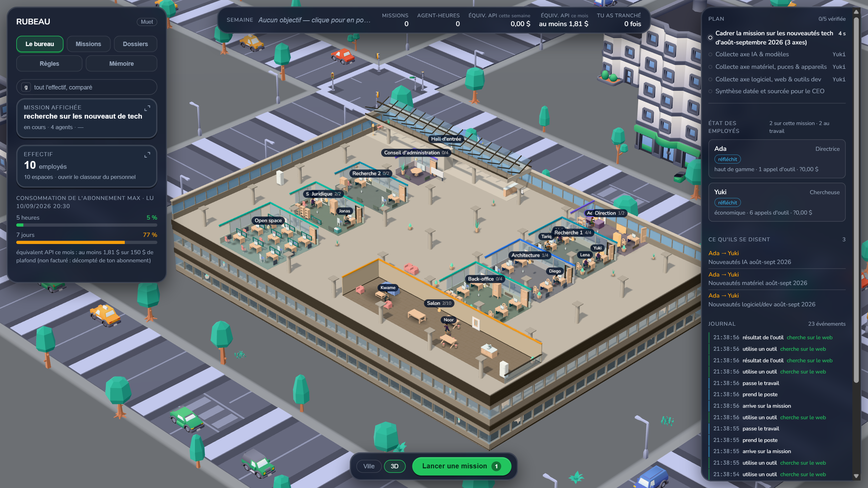Screen dimensions: 868x488
Task: Expand Ada's employee status card
Action: 777,159
